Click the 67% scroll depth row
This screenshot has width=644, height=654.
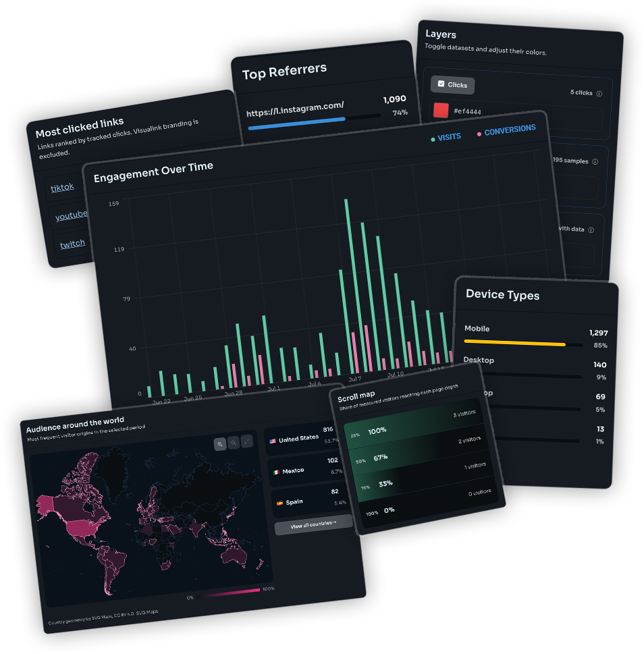pos(419,450)
